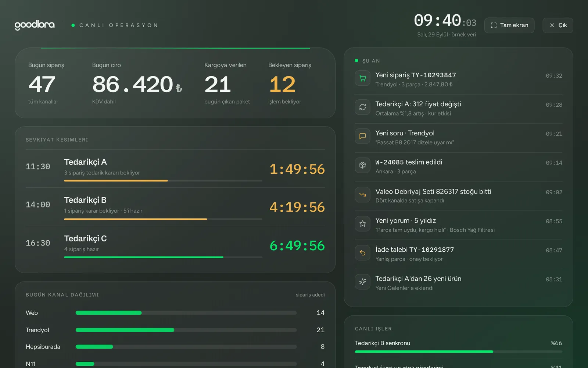Click the goodlora logo

35,25
